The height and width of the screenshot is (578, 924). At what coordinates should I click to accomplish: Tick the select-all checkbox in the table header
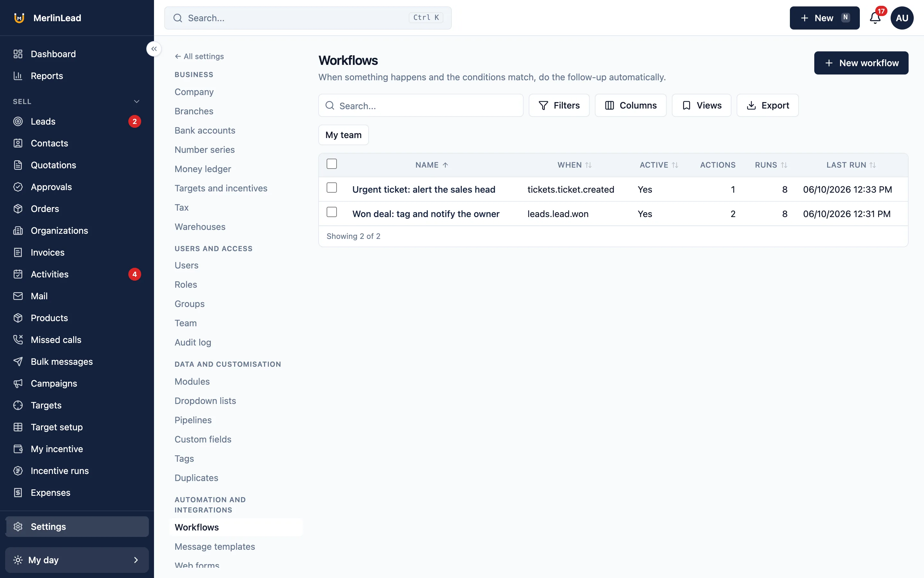tap(331, 164)
